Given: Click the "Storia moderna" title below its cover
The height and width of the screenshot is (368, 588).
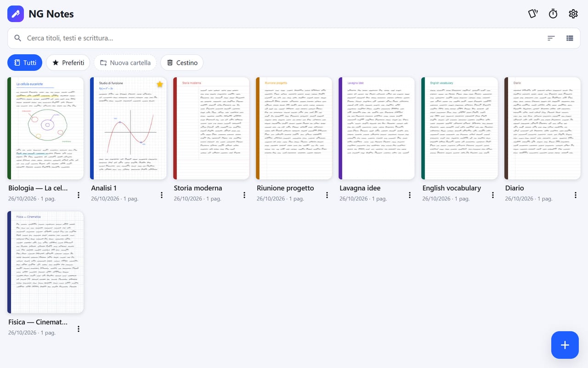Looking at the screenshot, I should pos(198,188).
